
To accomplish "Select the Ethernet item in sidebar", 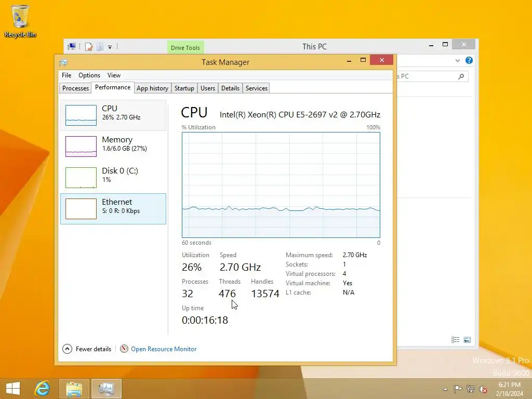I will pos(113,209).
